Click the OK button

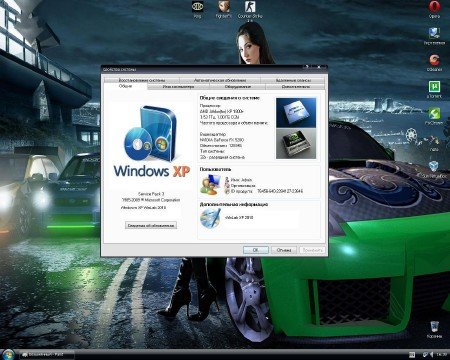256,250
